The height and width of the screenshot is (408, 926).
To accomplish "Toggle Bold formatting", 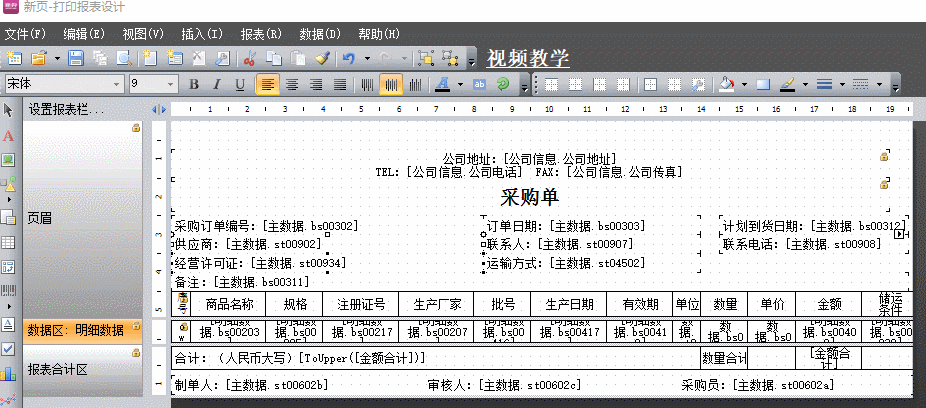I will [x=194, y=84].
